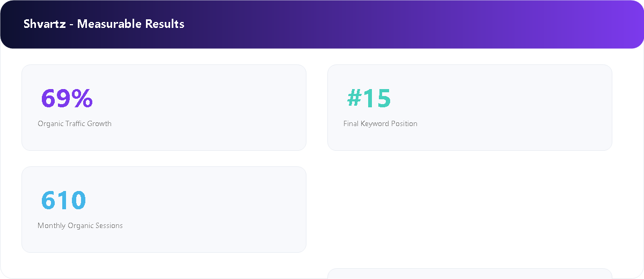Click the Final Keyword Position label
The height and width of the screenshot is (279, 644).
pos(380,123)
